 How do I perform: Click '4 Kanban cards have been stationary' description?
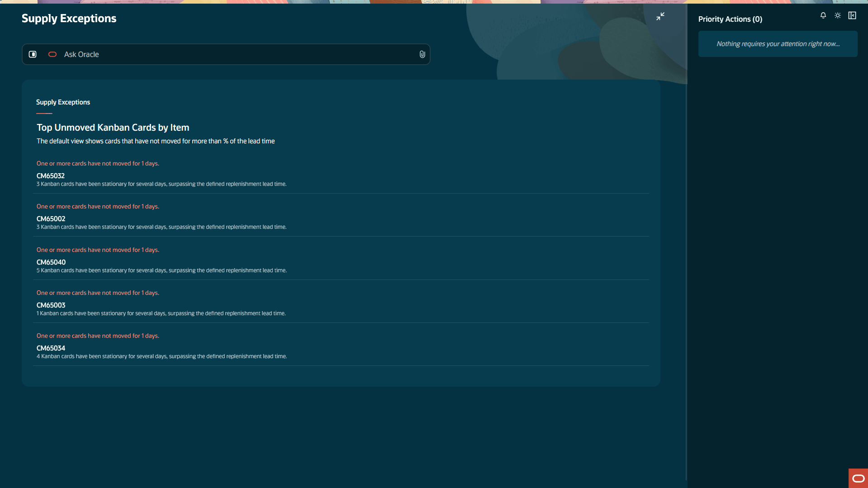161,356
